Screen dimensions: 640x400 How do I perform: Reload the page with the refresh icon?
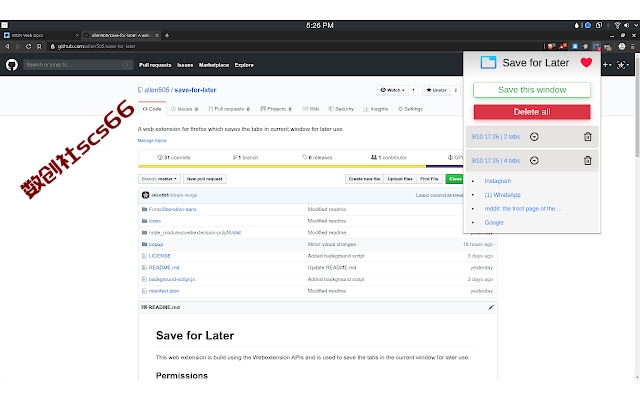pyautogui.click(x=29, y=47)
